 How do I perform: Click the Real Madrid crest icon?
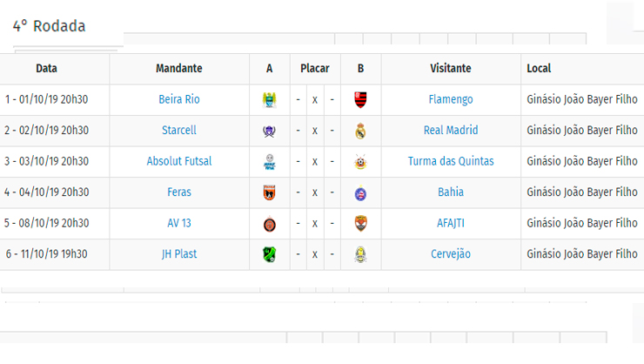[x=360, y=131]
